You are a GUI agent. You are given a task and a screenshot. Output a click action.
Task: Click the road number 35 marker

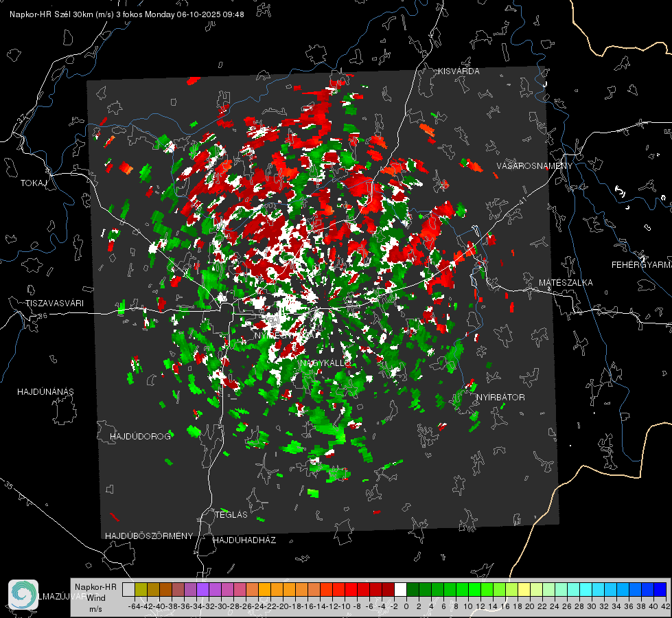coord(9,486)
